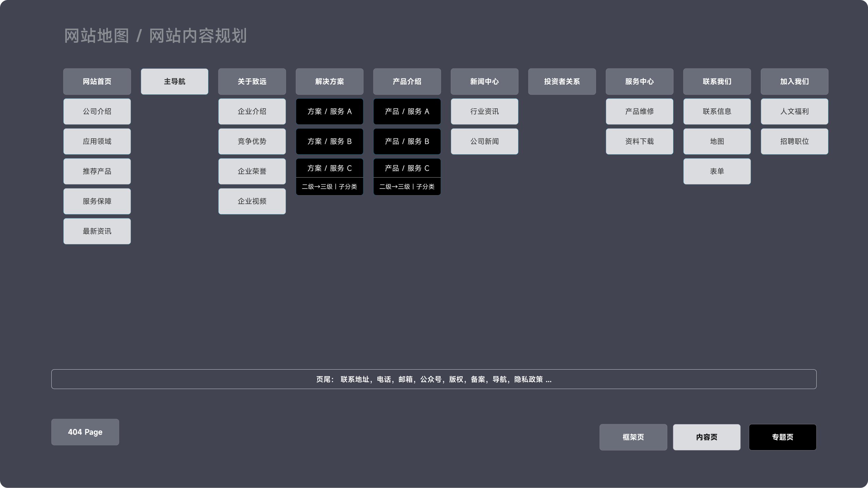The image size is (868, 488).
Task: Click the 企业视频 item
Action: coord(252,201)
